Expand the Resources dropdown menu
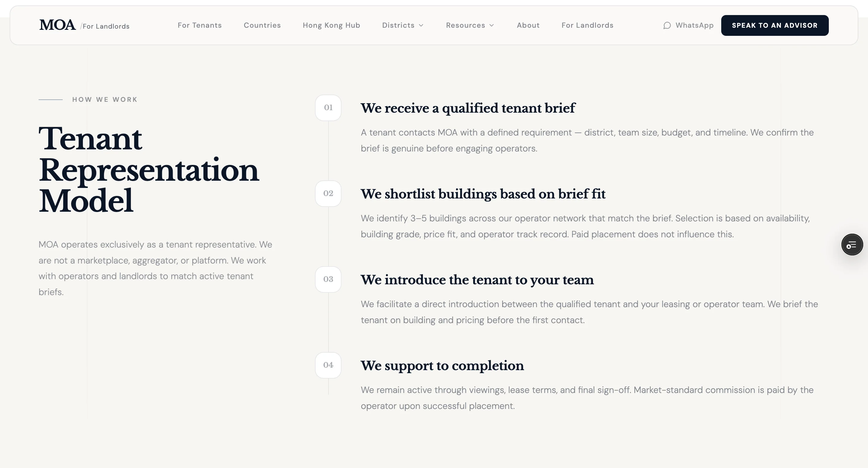This screenshot has height=468, width=868. 470,25
